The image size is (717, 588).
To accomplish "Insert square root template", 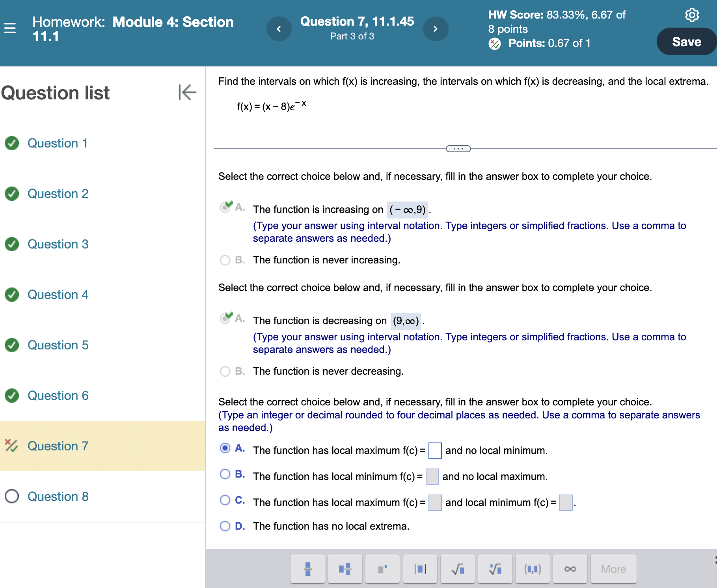I will (458, 569).
